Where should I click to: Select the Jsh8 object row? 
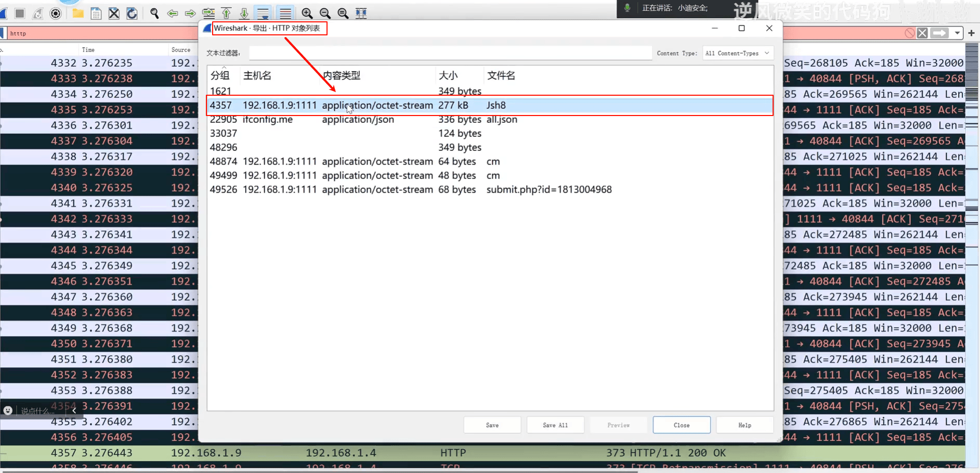point(490,105)
